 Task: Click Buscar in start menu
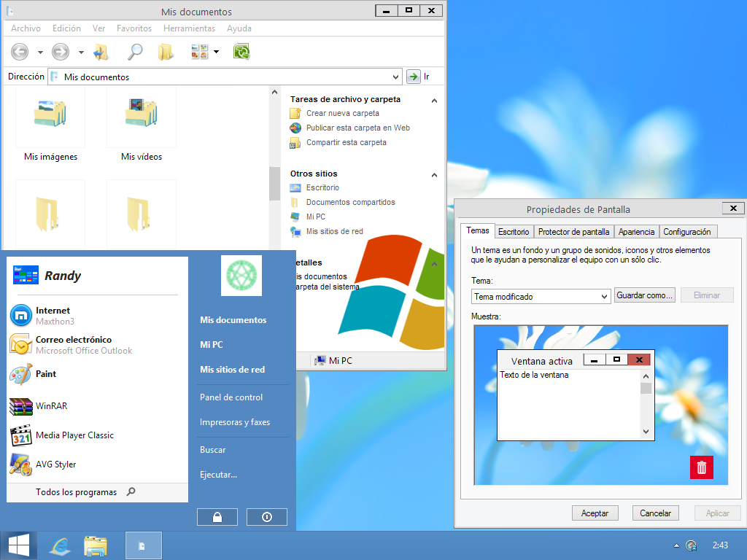pyautogui.click(x=212, y=449)
